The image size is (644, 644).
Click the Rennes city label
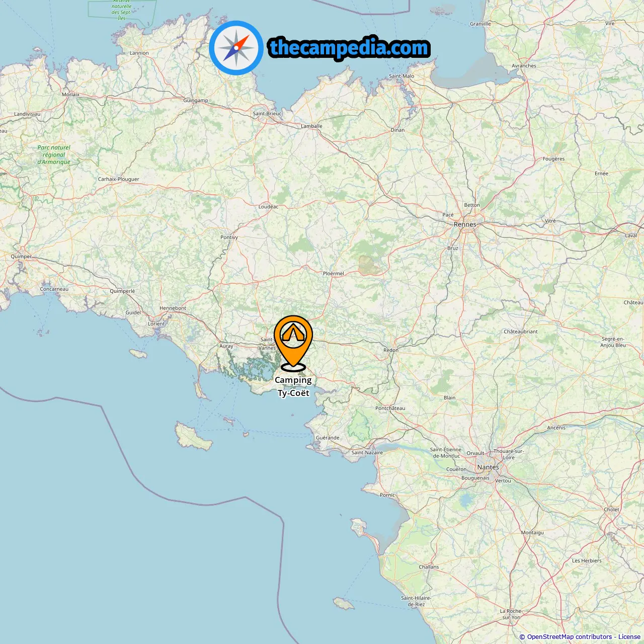pos(465,224)
